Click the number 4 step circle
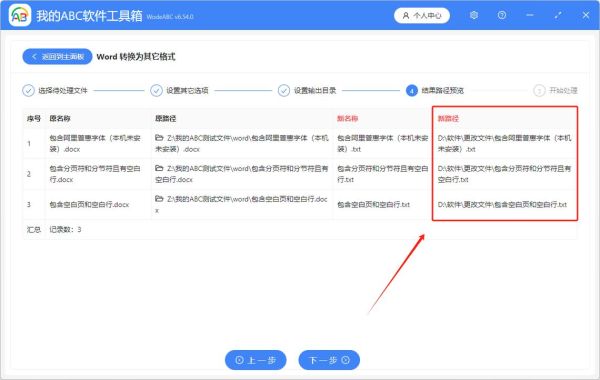 [411, 91]
